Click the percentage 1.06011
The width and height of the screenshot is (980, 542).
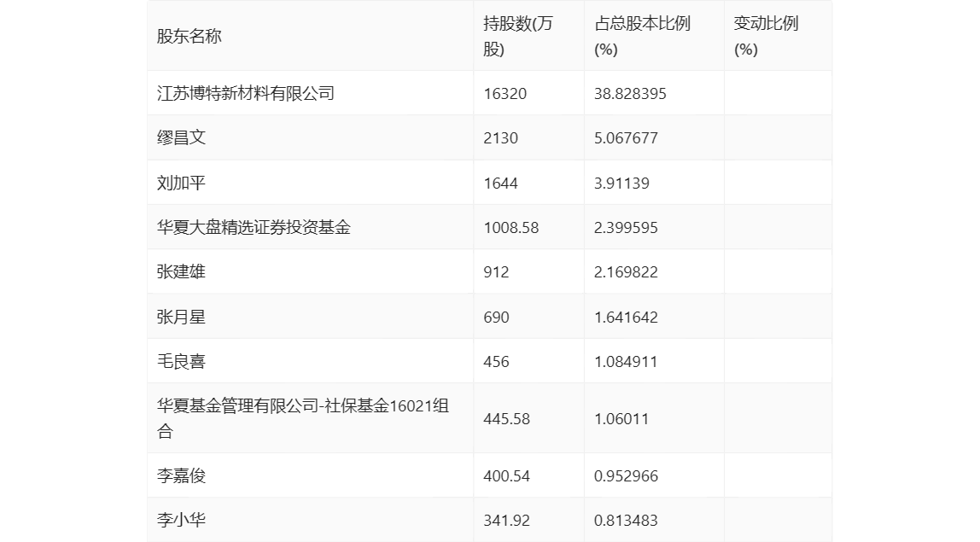(621, 419)
